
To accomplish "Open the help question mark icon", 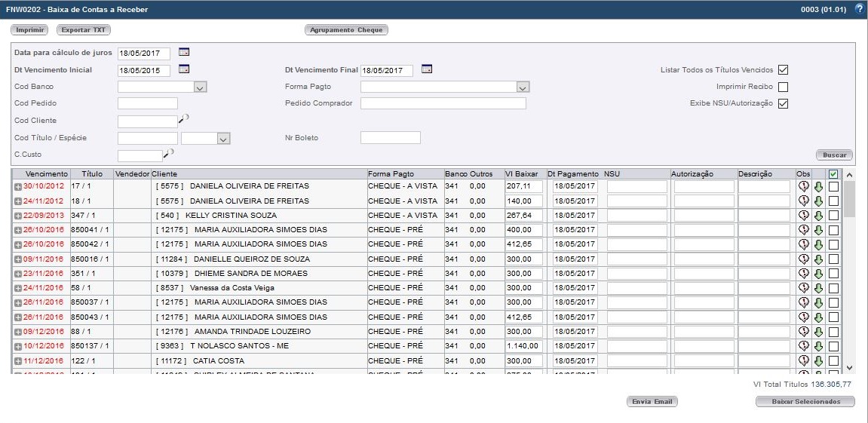I will (x=859, y=9).
